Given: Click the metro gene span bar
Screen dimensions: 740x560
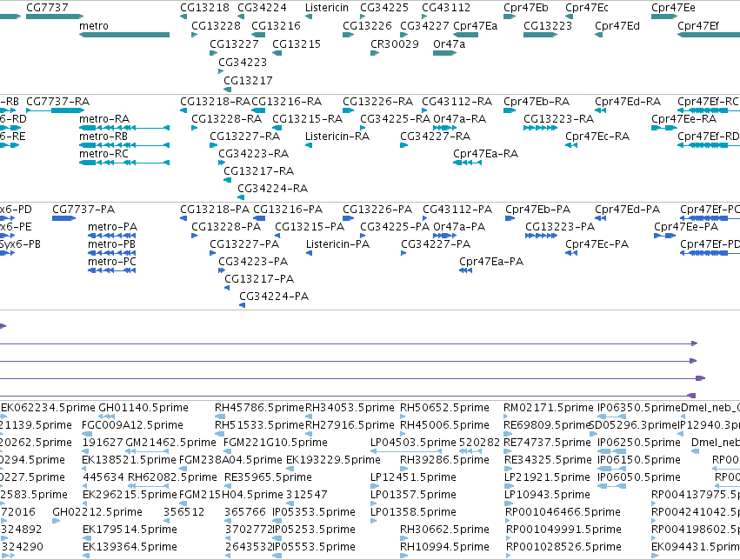Looking at the screenshot, I should pos(124,35).
